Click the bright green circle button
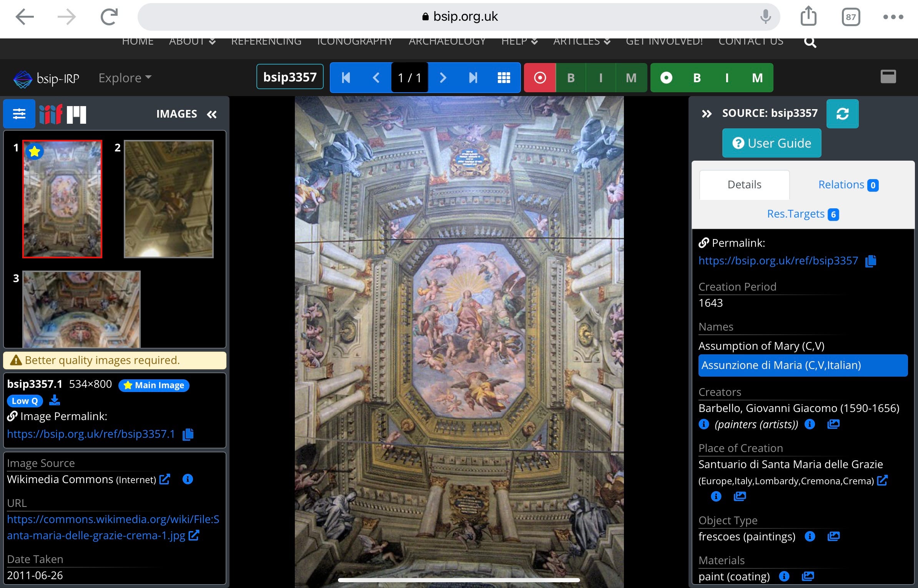Image resolution: width=918 pixels, height=588 pixels. tap(666, 78)
